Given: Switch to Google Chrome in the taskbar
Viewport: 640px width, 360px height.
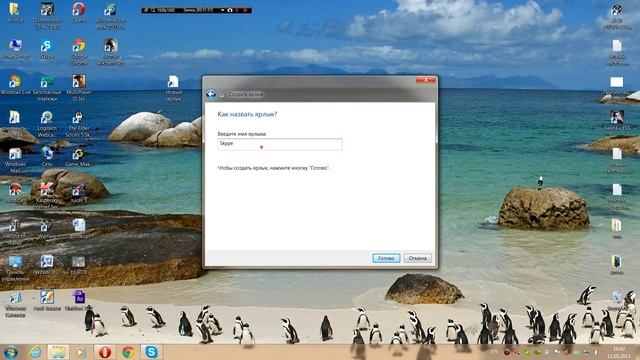Looking at the screenshot, I should tap(128, 352).
